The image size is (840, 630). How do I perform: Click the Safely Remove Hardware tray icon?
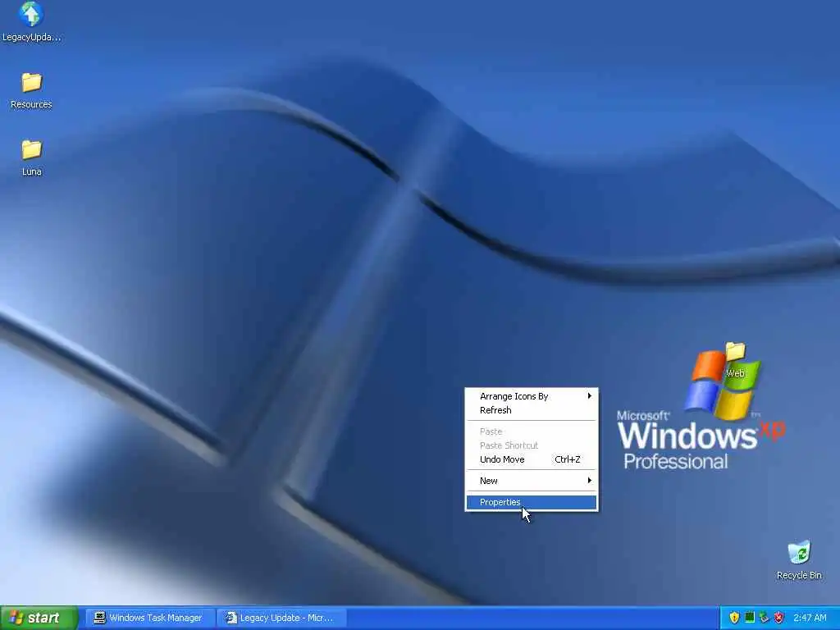pos(764,618)
